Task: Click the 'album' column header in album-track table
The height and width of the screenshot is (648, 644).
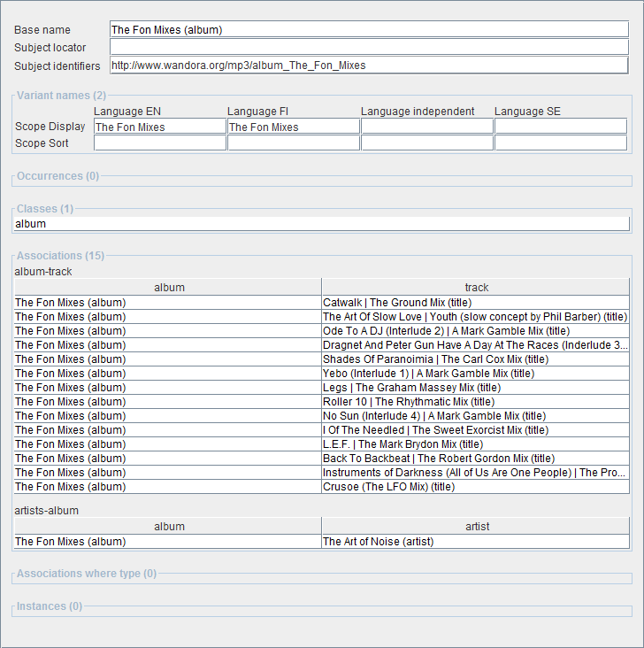Action: [x=168, y=287]
